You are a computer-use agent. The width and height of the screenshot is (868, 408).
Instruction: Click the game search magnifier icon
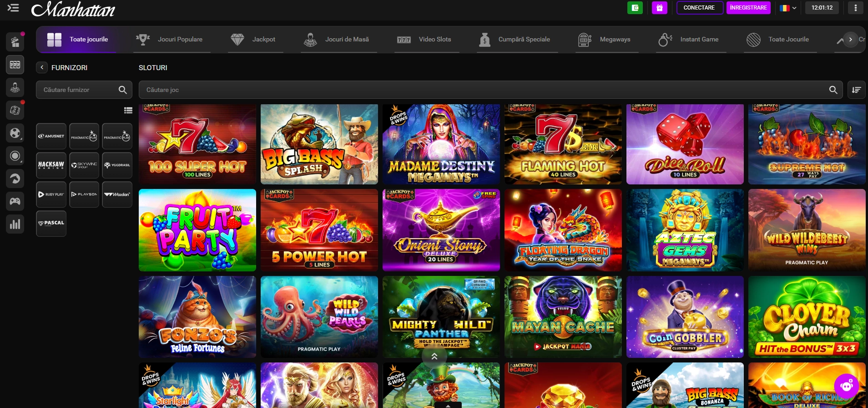coord(833,90)
